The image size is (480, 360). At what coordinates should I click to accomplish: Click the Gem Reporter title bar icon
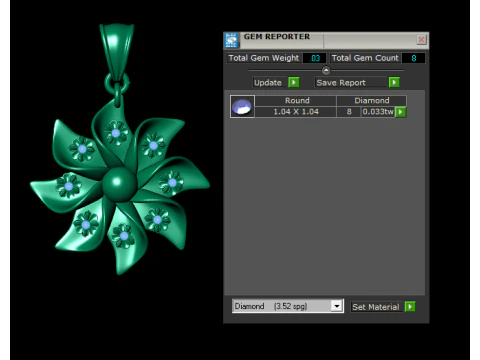click(x=231, y=40)
